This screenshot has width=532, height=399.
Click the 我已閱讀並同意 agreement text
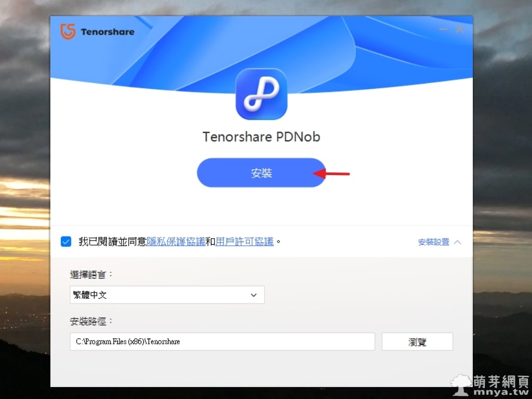(x=112, y=242)
